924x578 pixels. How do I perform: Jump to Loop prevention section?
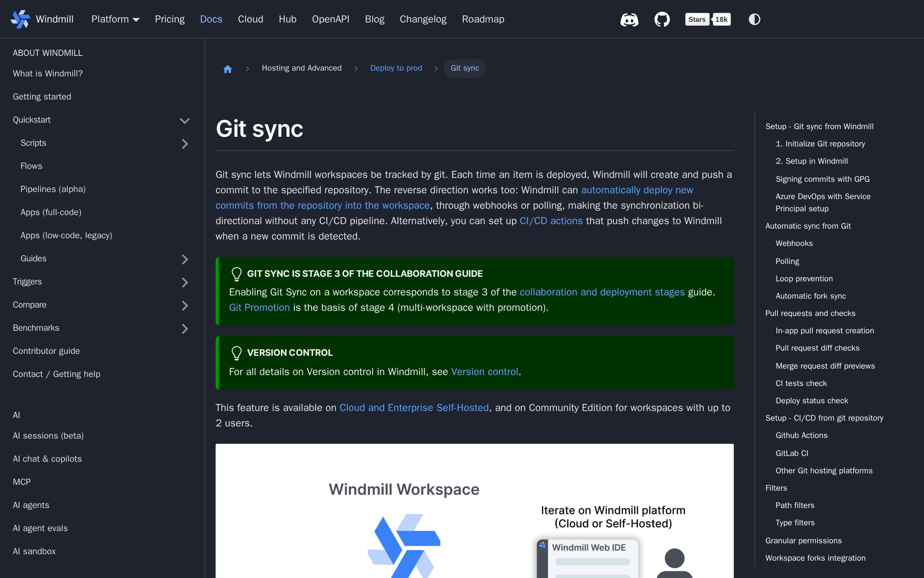click(x=804, y=279)
